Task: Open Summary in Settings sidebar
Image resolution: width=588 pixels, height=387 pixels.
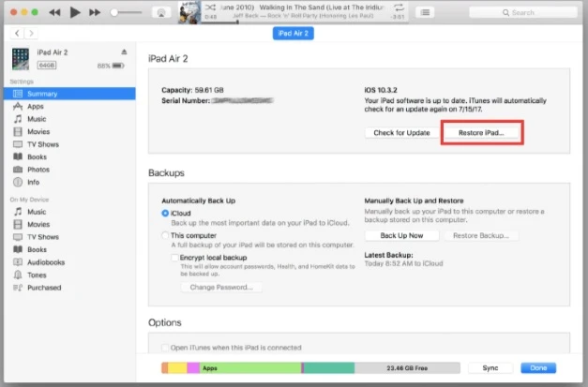Action: pos(69,94)
